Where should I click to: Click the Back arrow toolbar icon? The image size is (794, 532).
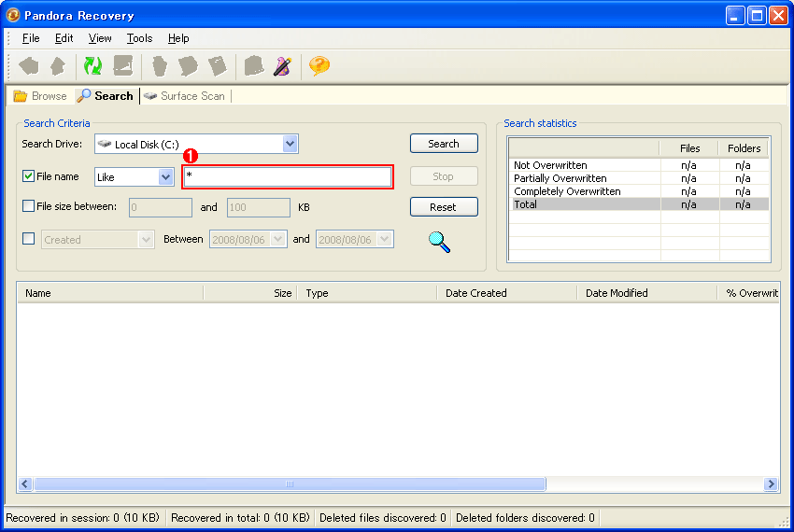coord(29,66)
